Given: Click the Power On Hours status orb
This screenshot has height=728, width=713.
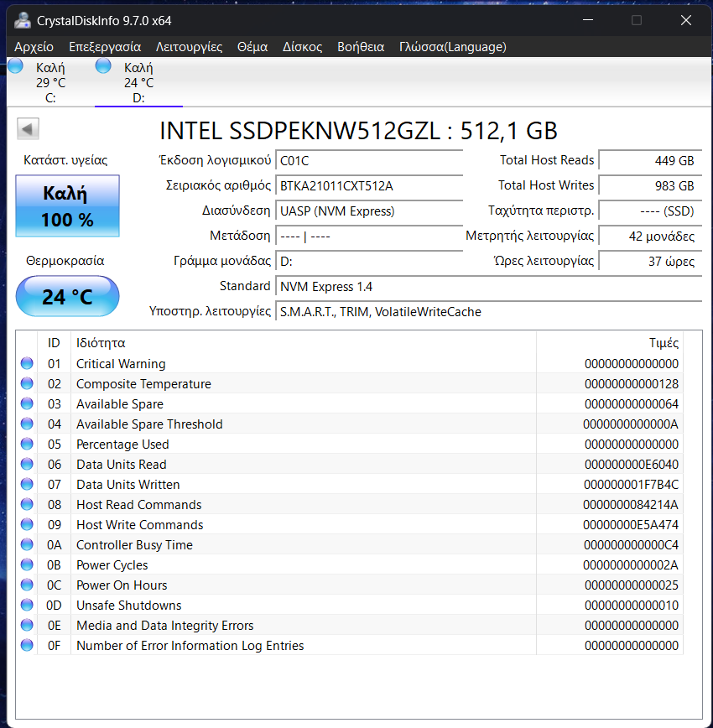Looking at the screenshot, I should [x=27, y=585].
